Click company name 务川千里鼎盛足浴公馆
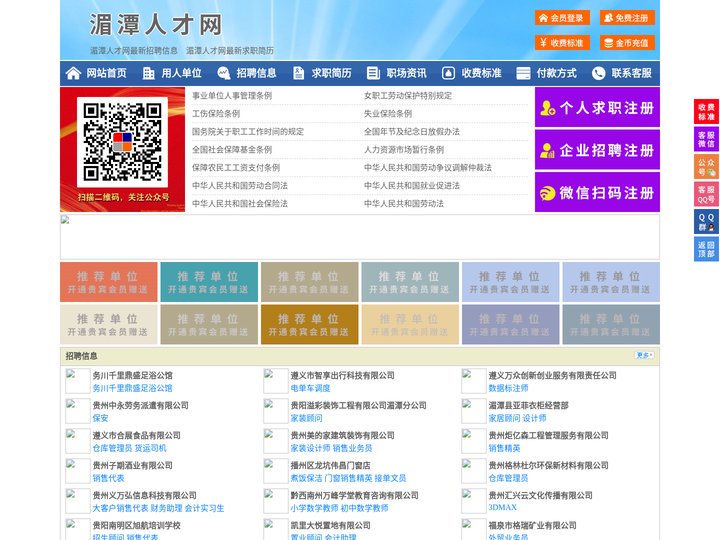The width and height of the screenshot is (720, 540). point(133,375)
